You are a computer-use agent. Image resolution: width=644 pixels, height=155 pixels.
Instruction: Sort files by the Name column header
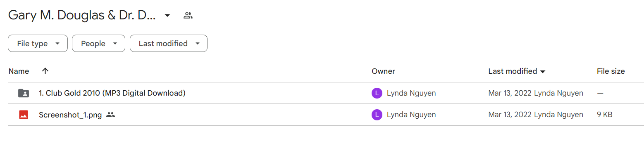point(19,71)
